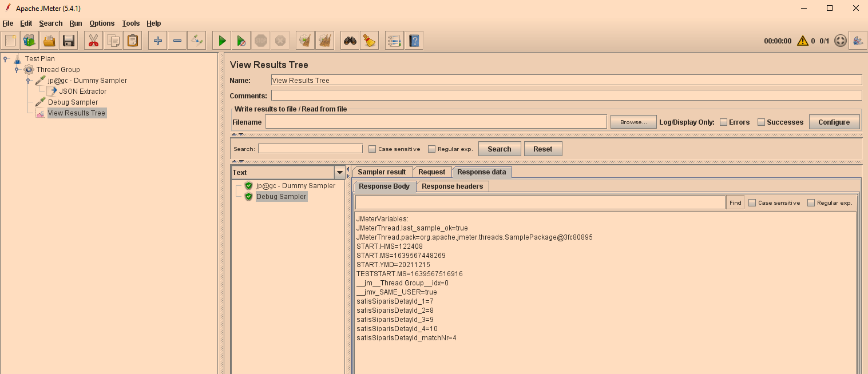Open Search with binoculars icon
This screenshot has width=868, height=374.
[350, 41]
